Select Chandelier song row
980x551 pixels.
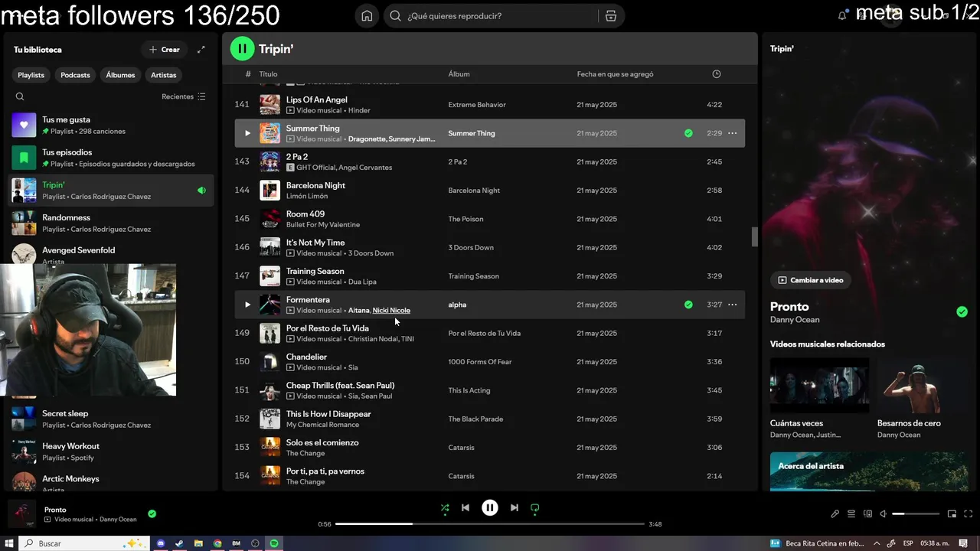pyautogui.click(x=490, y=362)
